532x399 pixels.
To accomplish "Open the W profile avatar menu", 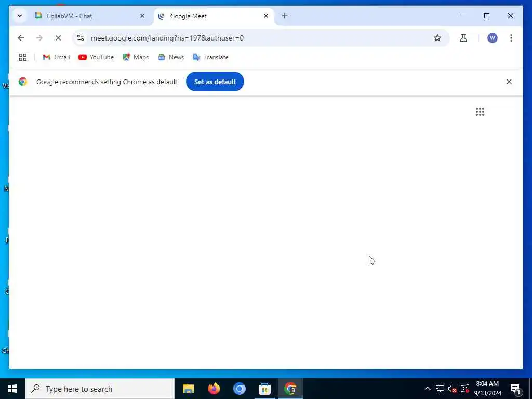I will click(493, 38).
